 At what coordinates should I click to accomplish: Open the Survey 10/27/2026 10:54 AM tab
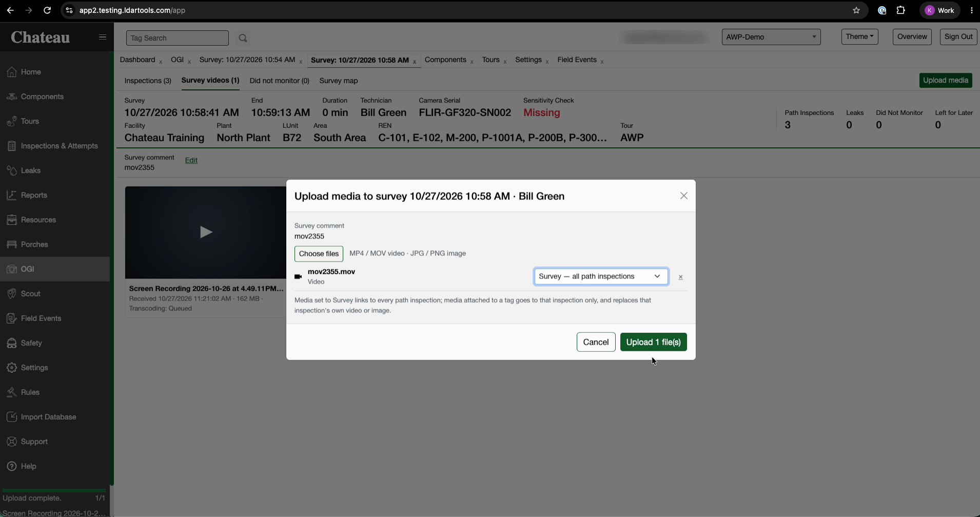(247, 59)
